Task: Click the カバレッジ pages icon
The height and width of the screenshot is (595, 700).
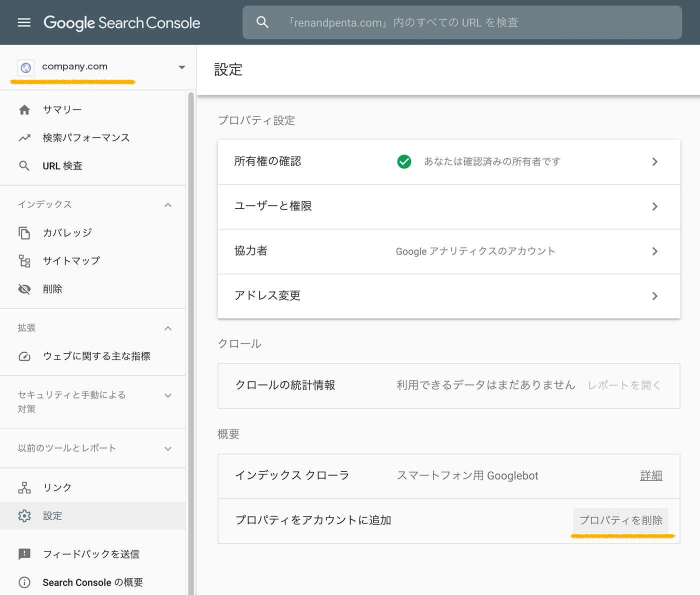Action: click(x=24, y=232)
